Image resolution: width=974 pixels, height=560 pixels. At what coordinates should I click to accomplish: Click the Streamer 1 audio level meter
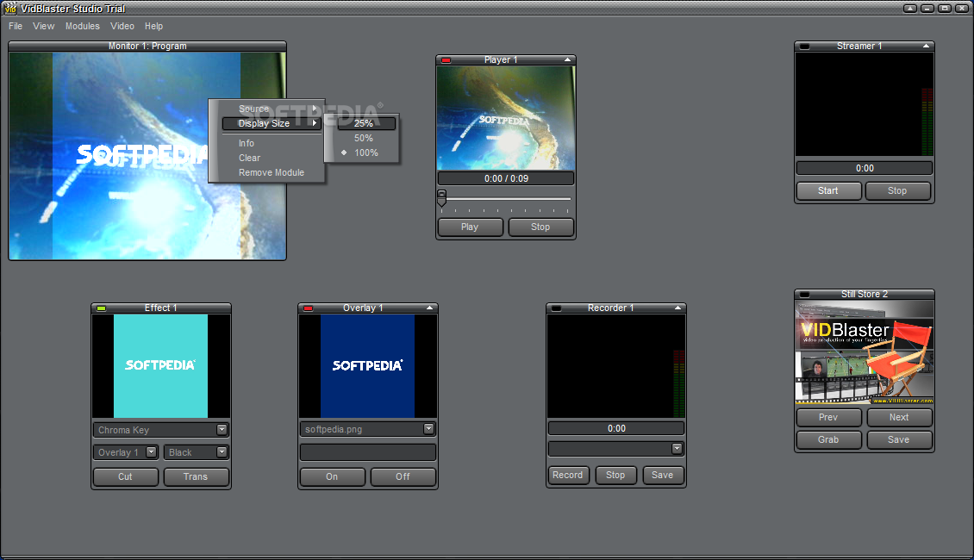[927, 121]
